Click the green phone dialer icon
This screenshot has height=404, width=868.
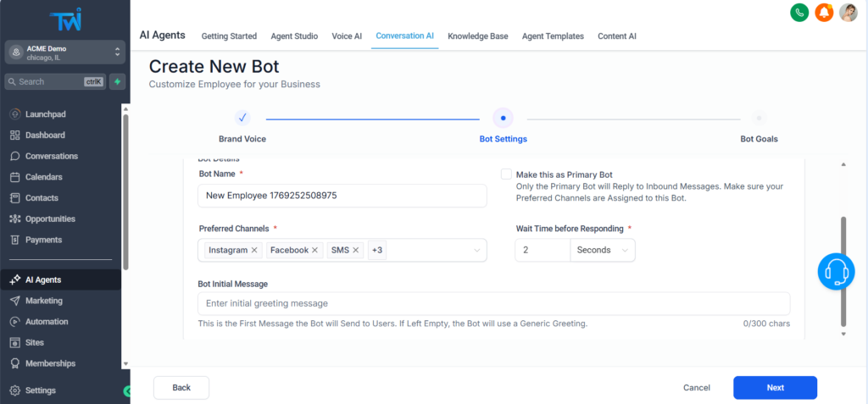(x=798, y=13)
